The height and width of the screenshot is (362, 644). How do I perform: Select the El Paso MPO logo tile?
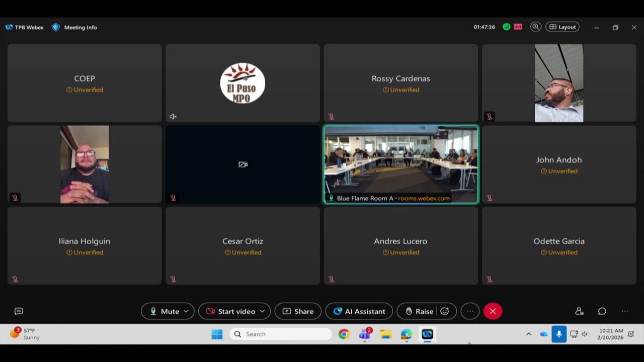(243, 83)
